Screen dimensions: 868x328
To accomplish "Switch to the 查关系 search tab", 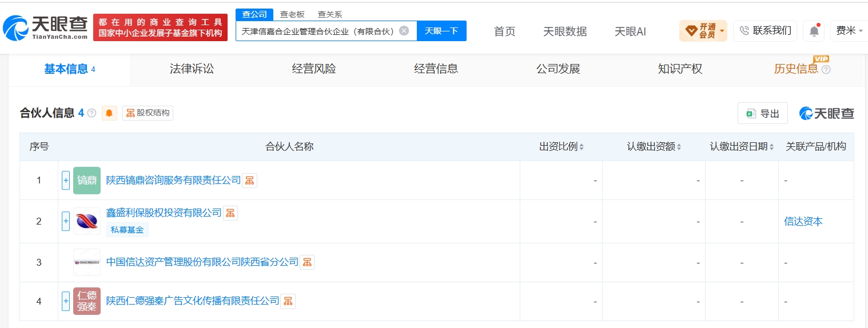I will pos(330,14).
